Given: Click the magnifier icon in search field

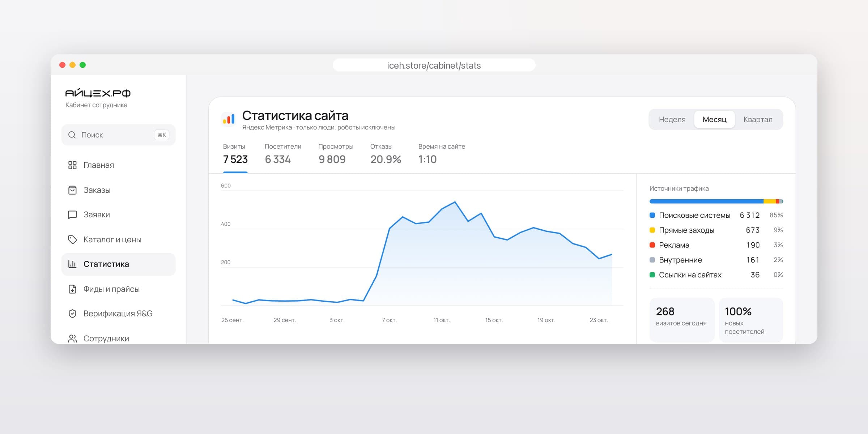Looking at the screenshot, I should (x=72, y=135).
